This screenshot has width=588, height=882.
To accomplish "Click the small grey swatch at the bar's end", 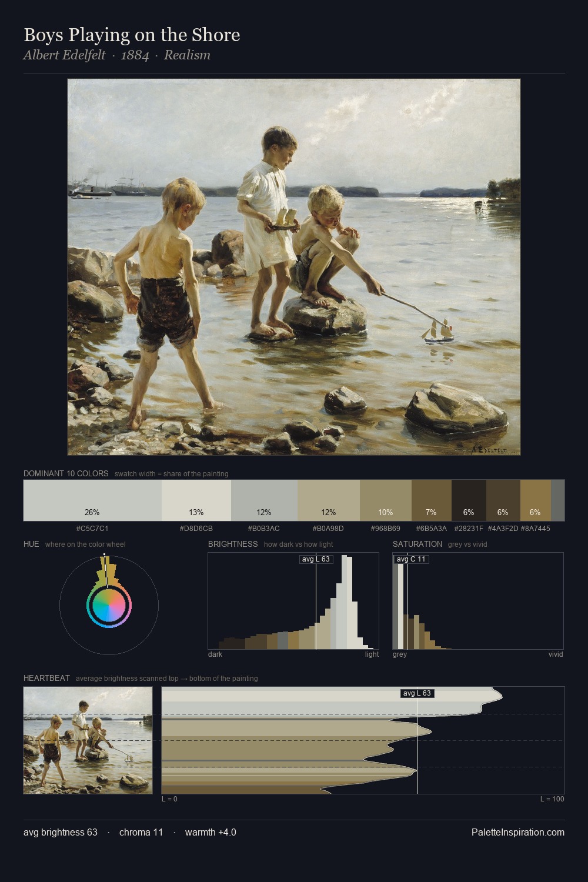I will point(557,500).
